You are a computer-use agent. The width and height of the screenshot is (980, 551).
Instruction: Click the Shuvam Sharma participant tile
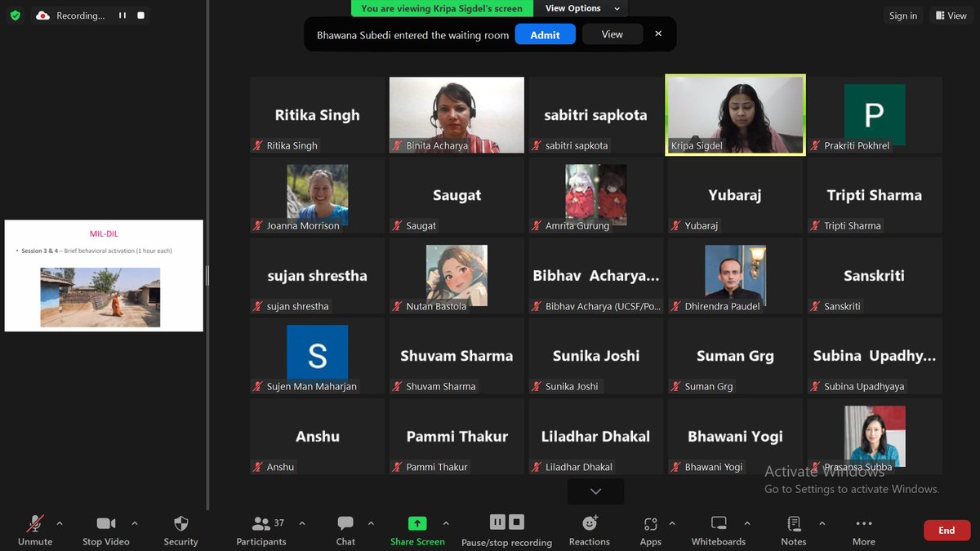pyautogui.click(x=457, y=356)
